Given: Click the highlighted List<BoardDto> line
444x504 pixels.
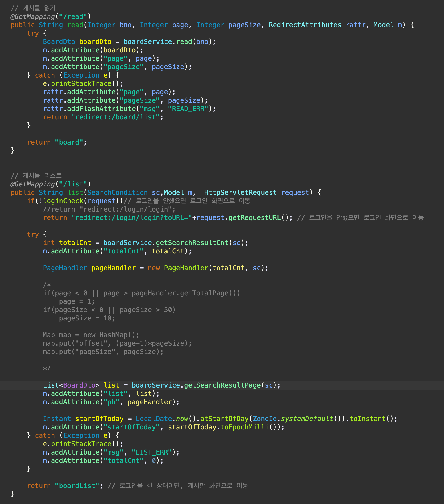Looking at the screenshot, I should (x=71, y=385).
